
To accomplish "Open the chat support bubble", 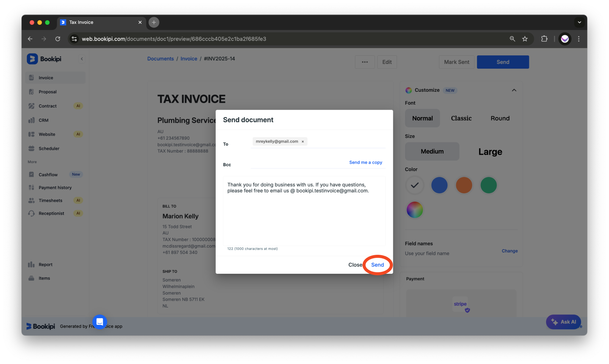I will click(x=99, y=322).
